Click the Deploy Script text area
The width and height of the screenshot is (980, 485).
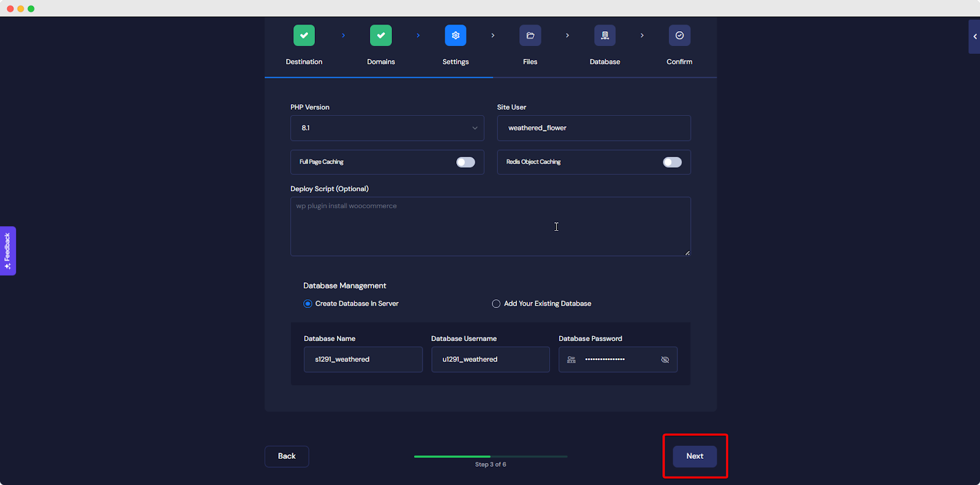pos(490,227)
